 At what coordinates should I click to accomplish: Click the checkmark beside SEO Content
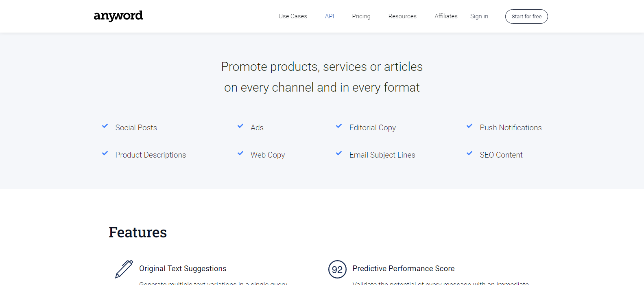point(469,153)
